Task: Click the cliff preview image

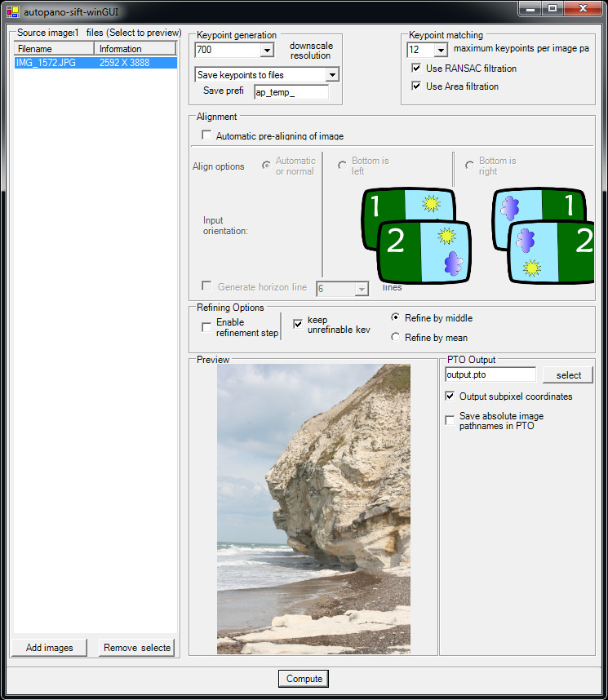Action: [313, 509]
